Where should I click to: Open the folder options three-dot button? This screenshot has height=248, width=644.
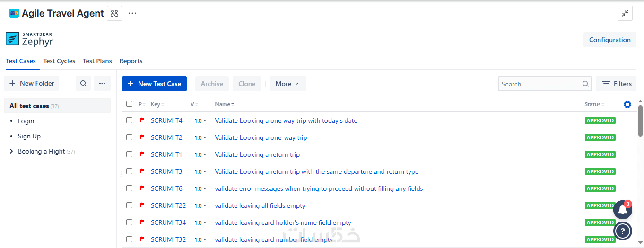coord(102,83)
